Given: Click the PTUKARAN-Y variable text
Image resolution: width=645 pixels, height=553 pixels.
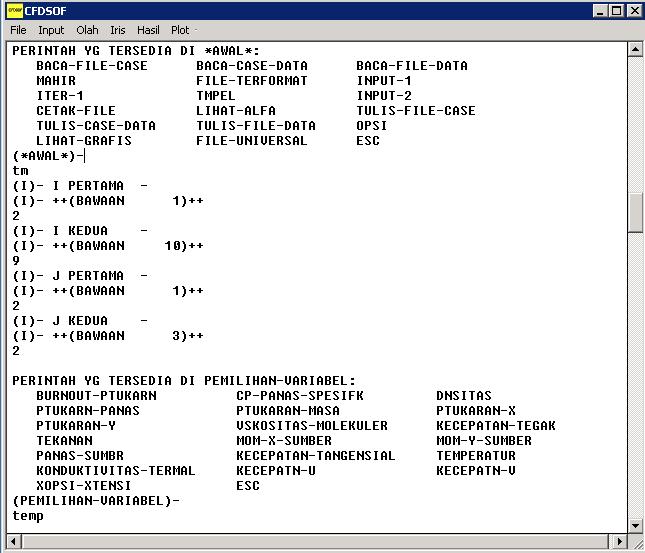Looking at the screenshot, I should click(x=76, y=426).
